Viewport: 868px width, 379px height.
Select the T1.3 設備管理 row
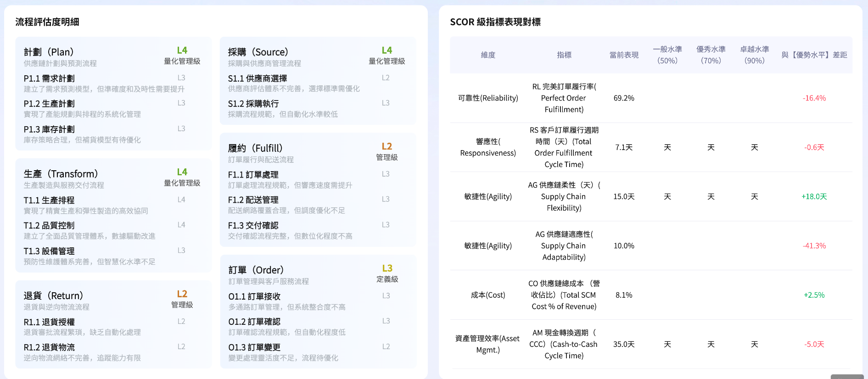point(112,256)
